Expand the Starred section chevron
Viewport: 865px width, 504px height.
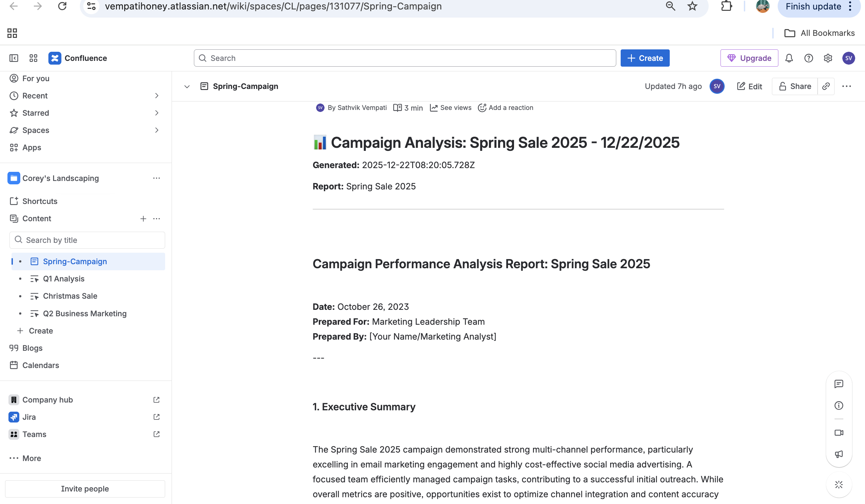[157, 113]
